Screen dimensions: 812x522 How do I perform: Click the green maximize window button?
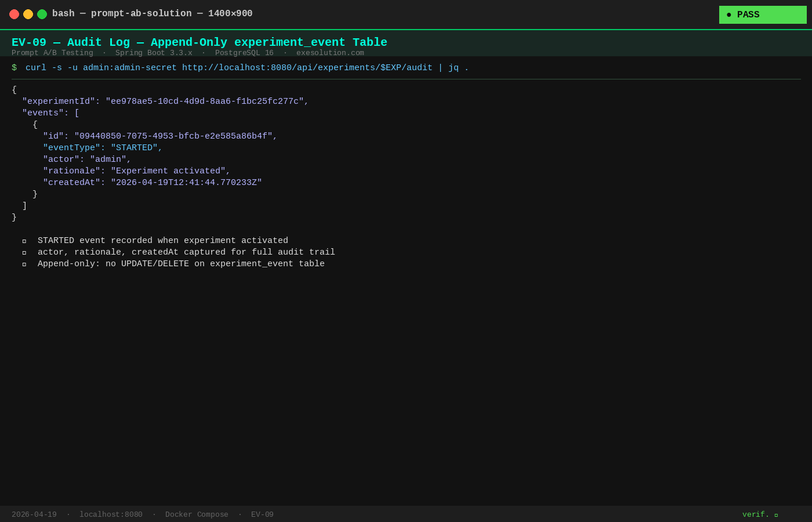(x=42, y=14)
